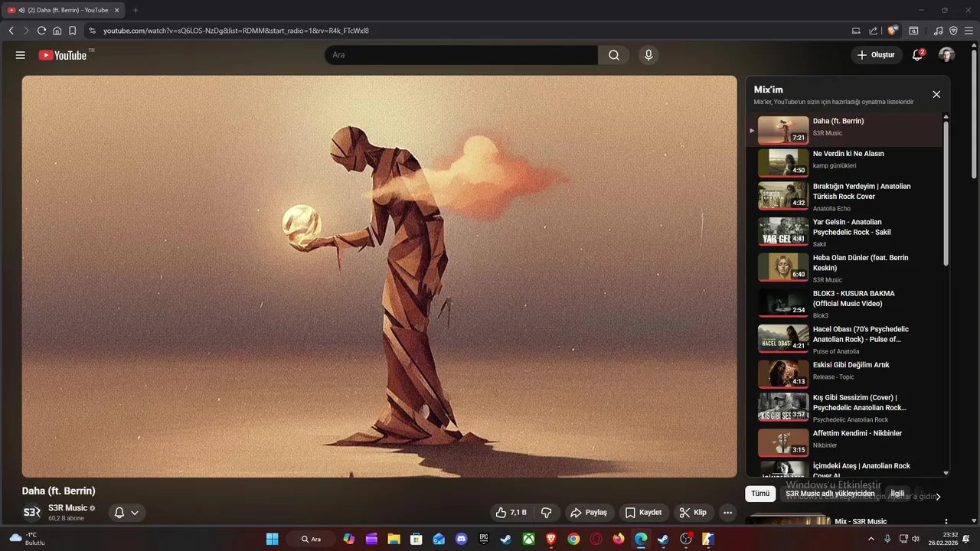This screenshot has height=551, width=980.
Task: Click the Brave Shields lion icon
Action: pyautogui.click(x=892, y=31)
